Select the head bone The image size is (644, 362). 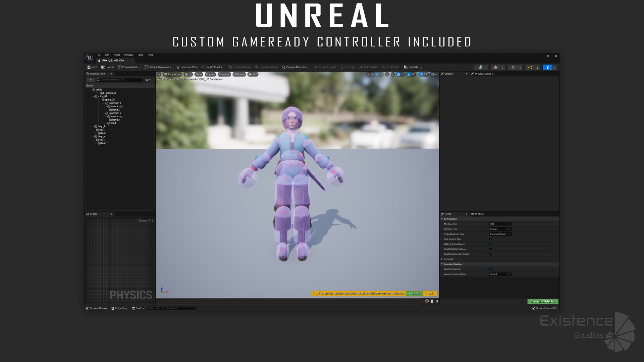click(x=113, y=123)
